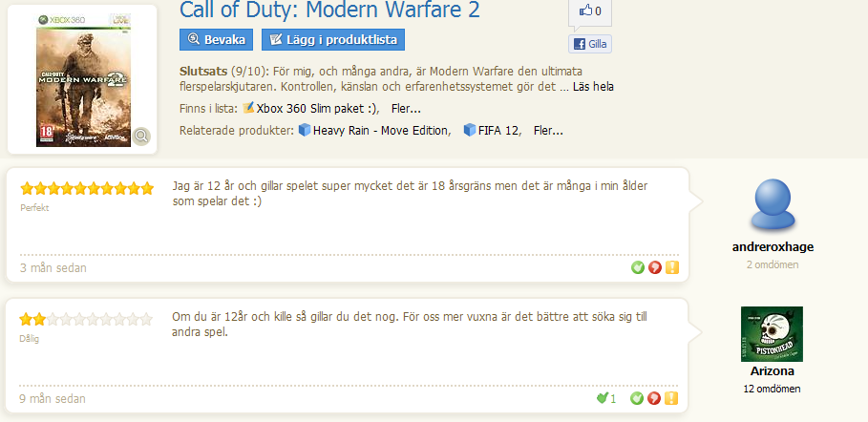This screenshot has height=422, width=868.
Task: Click the Modern Warfare 2 cover thumbnail
Action: (83, 81)
